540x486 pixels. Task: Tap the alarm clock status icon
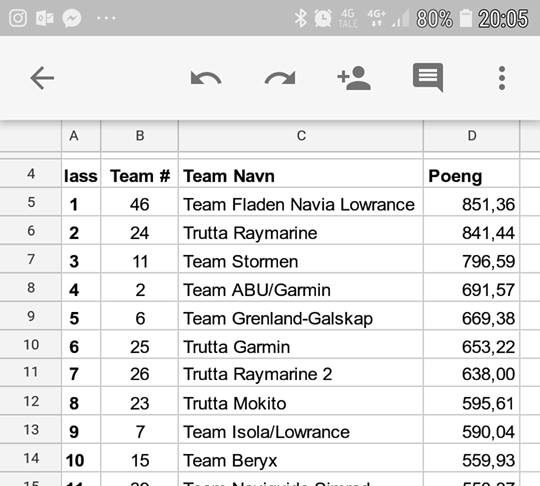[x=323, y=18]
